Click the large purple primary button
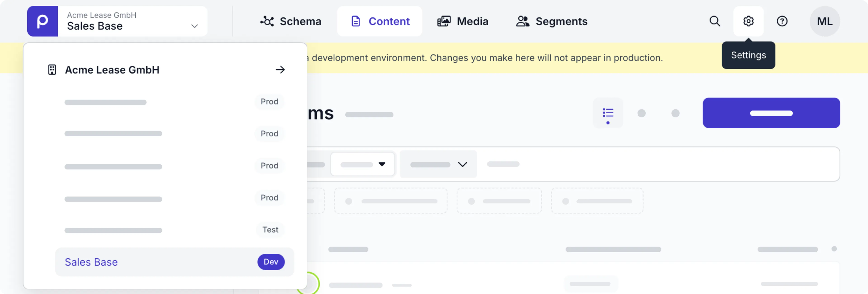This screenshot has width=868, height=294. tap(771, 113)
